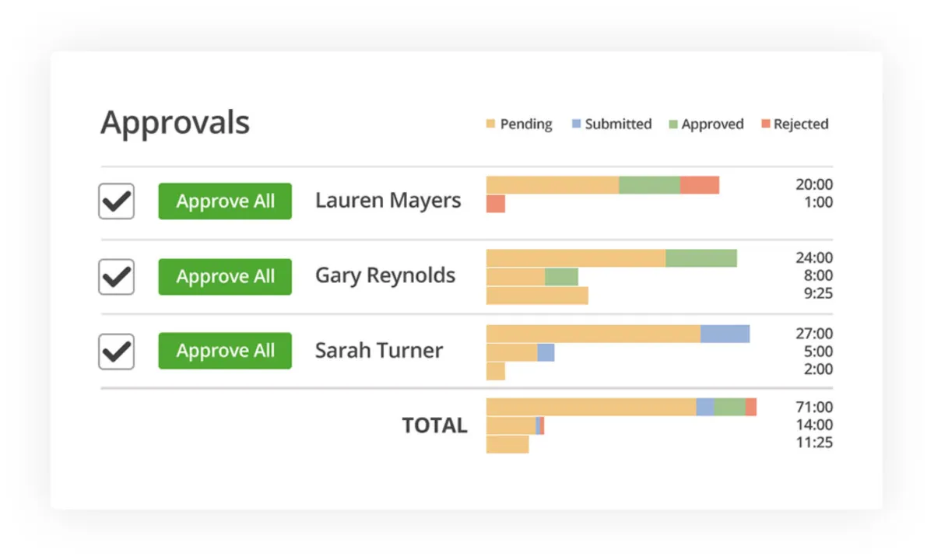Select the Submitted legend blue swatch
The image size is (934, 560).
point(575,124)
